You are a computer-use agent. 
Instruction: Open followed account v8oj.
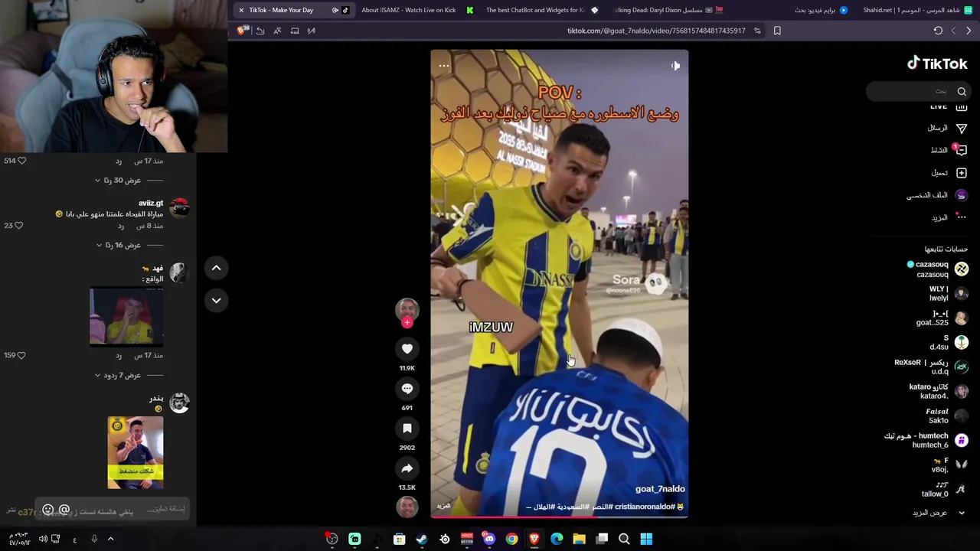coord(949,465)
